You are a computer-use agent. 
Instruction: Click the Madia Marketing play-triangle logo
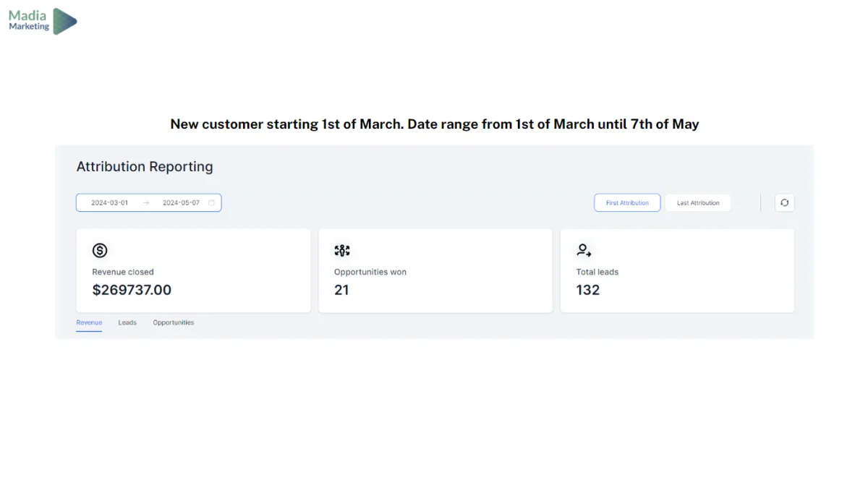pos(65,21)
